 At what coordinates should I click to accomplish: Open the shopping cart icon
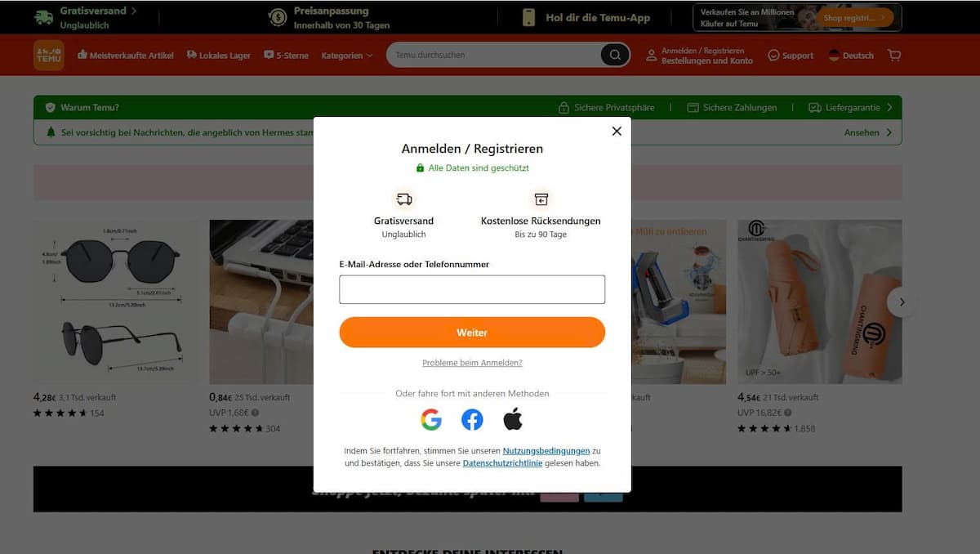pyautogui.click(x=894, y=55)
